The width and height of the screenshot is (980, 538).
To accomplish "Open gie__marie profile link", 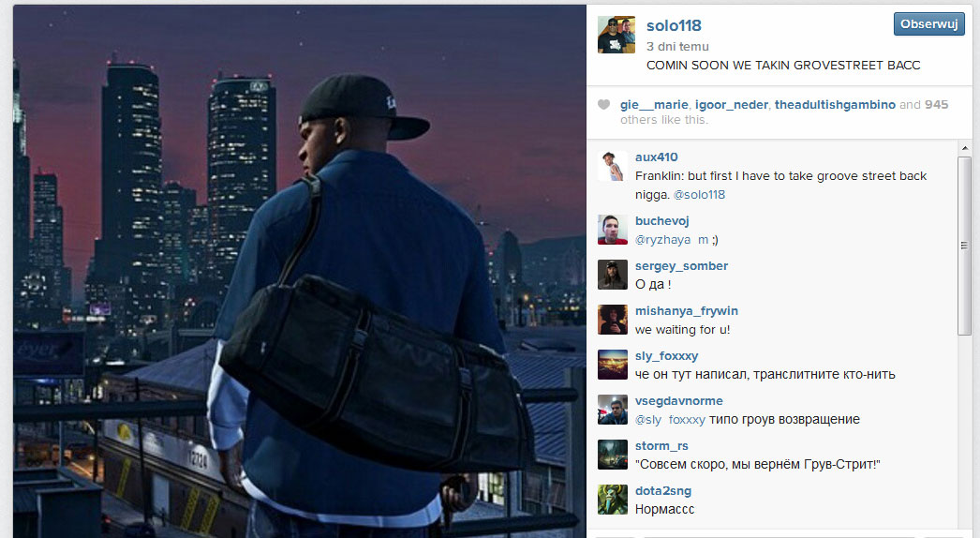I will click(654, 104).
